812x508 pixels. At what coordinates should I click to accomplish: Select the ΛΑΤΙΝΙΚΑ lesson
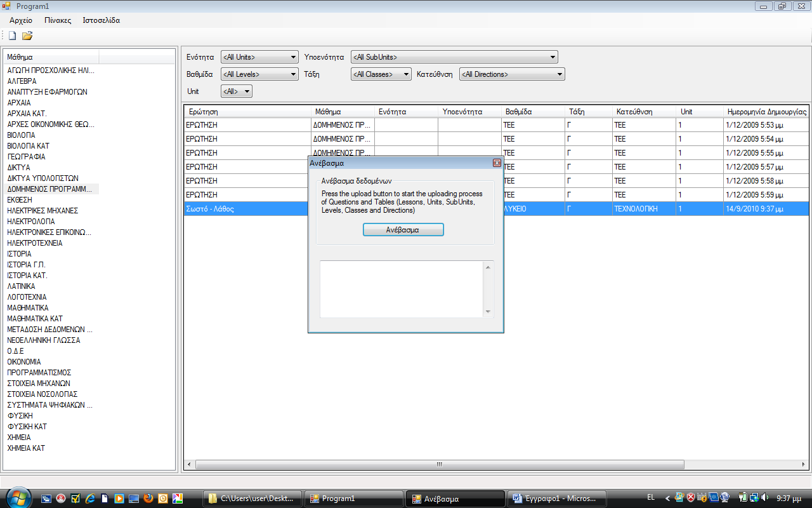click(21, 286)
